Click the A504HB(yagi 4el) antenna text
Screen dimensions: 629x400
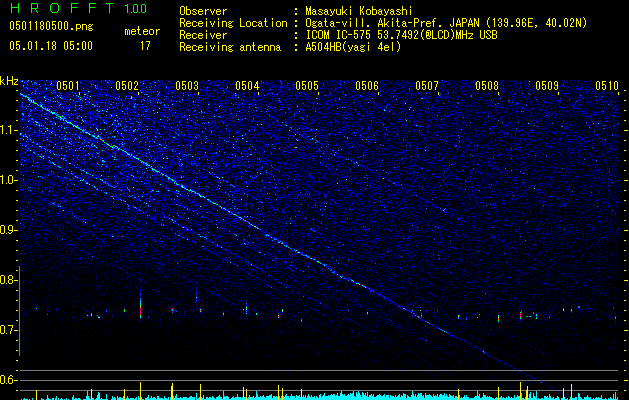[353, 47]
